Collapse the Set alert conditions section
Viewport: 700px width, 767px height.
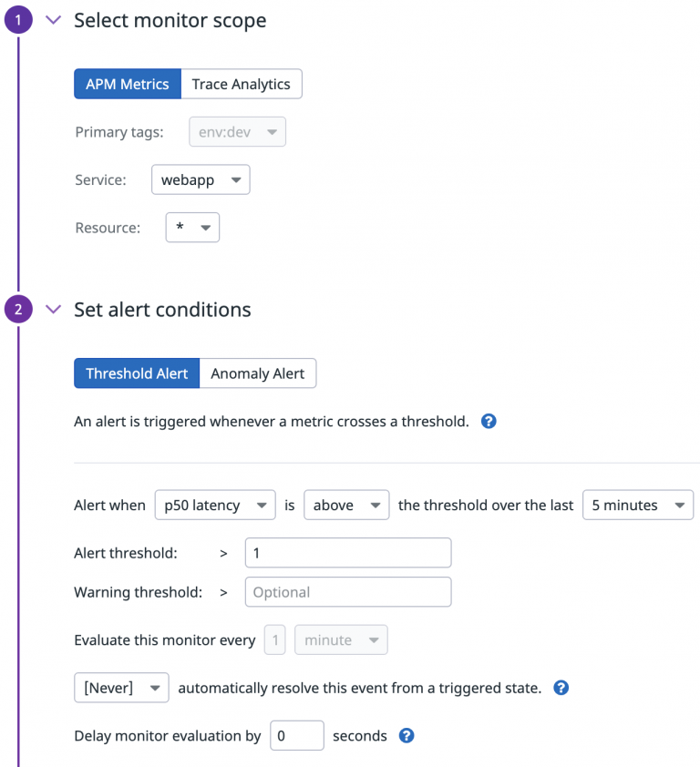pyautogui.click(x=53, y=309)
